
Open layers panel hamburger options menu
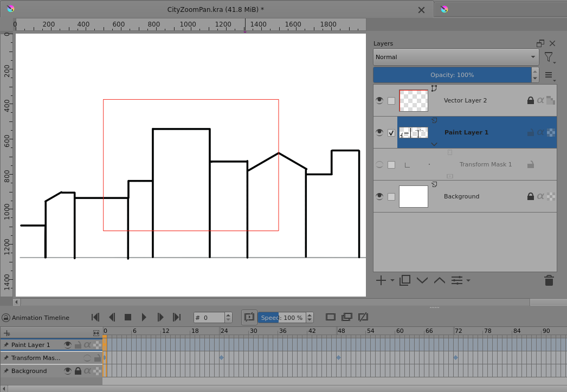[x=549, y=75]
